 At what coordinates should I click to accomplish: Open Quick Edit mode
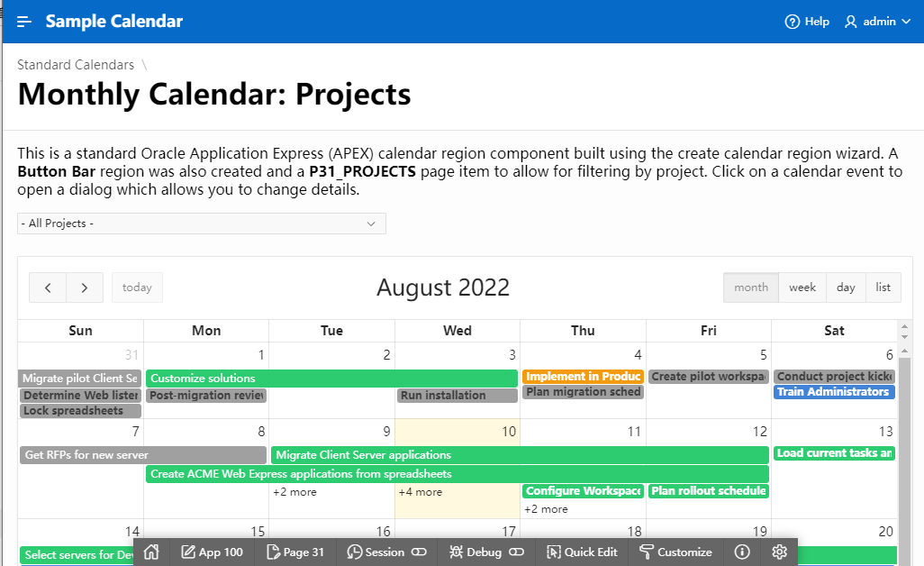pyautogui.click(x=582, y=552)
